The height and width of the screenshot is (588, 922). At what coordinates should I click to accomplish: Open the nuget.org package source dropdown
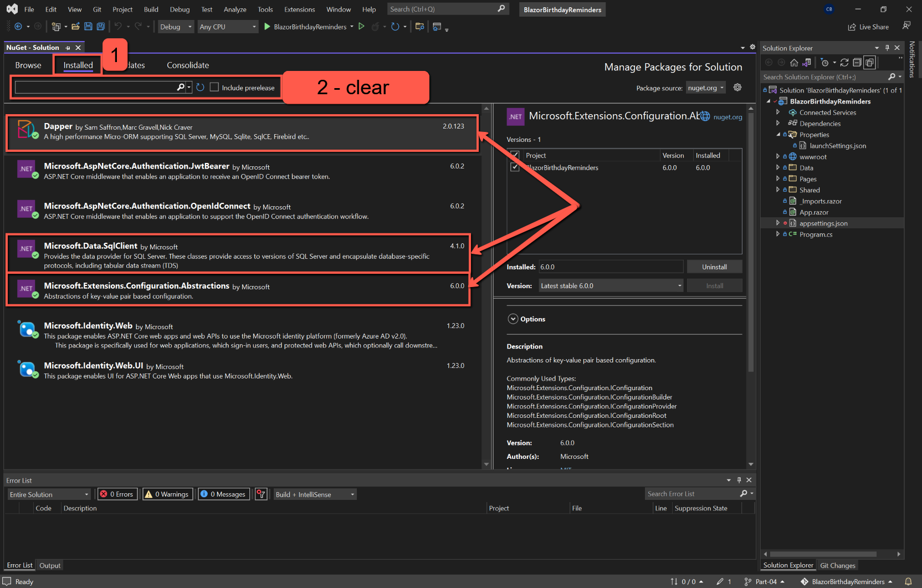coord(705,87)
